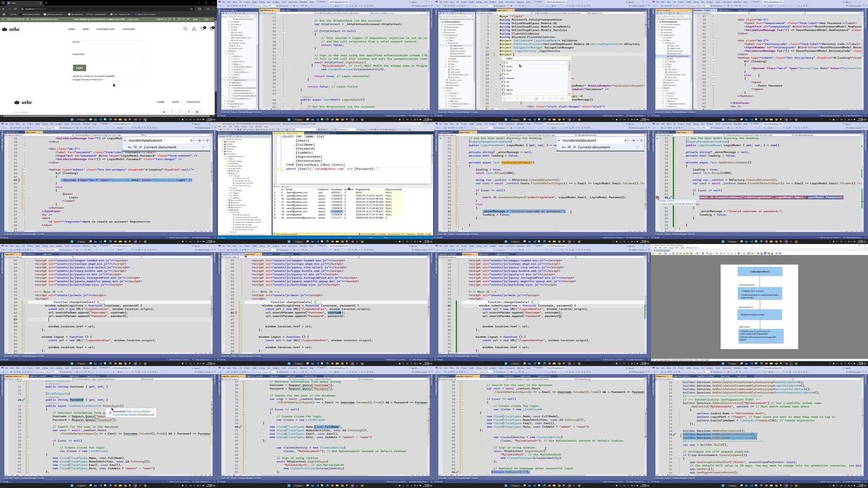This screenshot has height=488, width=868.
Task: Expand the Models folder beside the SignInAsync code
Action: [x=225, y=51]
